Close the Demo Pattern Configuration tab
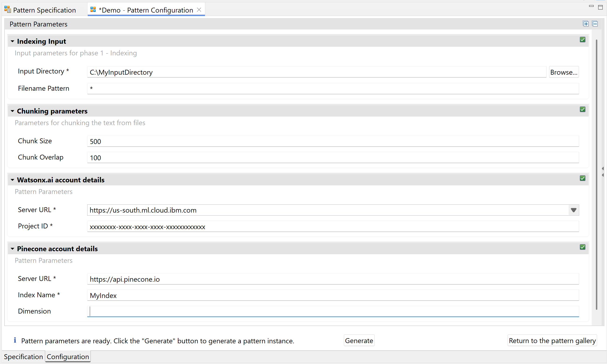This screenshot has width=607, height=364. click(199, 10)
